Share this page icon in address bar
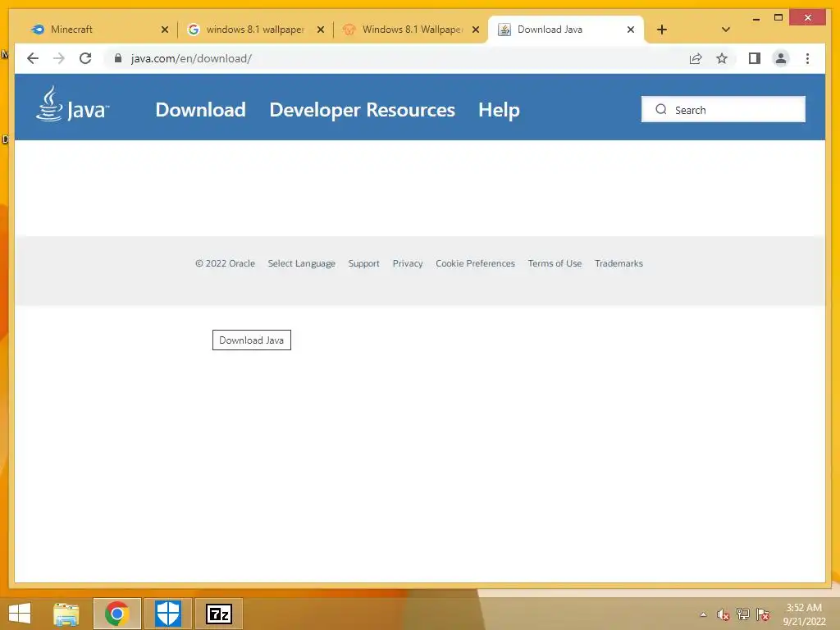This screenshot has height=630, width=840. point(696,58)
